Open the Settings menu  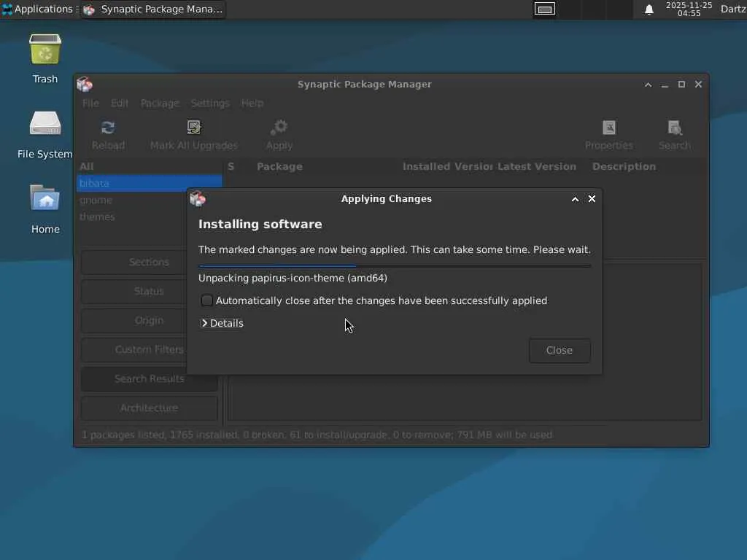[x=210, y=104]
